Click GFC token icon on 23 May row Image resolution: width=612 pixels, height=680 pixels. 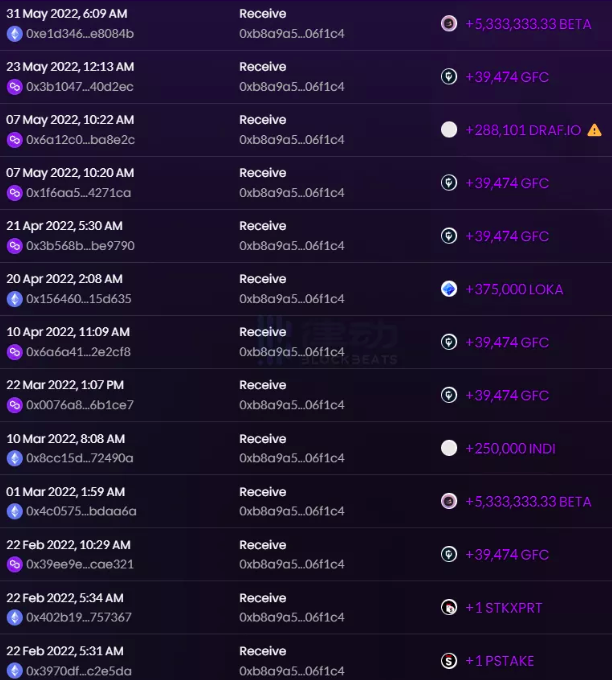click(x=449, y=77)
